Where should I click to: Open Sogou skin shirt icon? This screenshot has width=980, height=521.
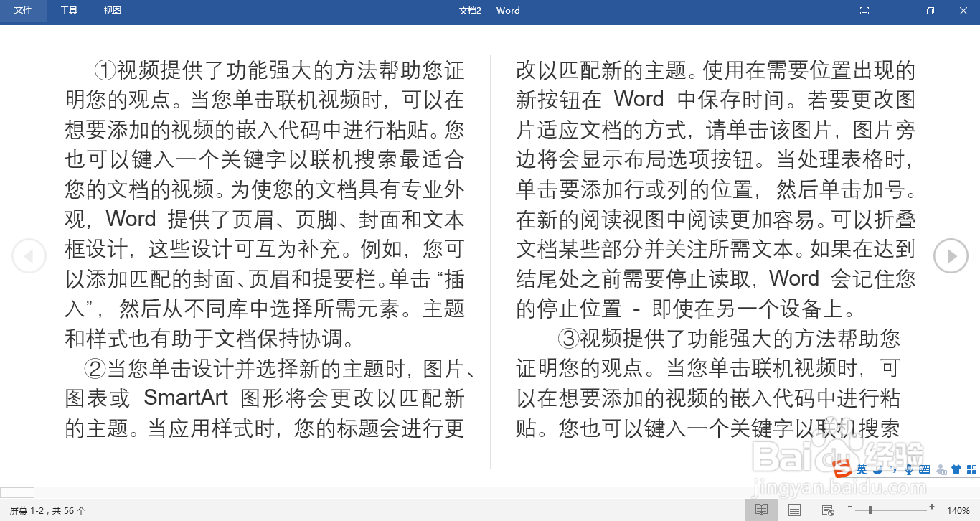click(956, 469)
